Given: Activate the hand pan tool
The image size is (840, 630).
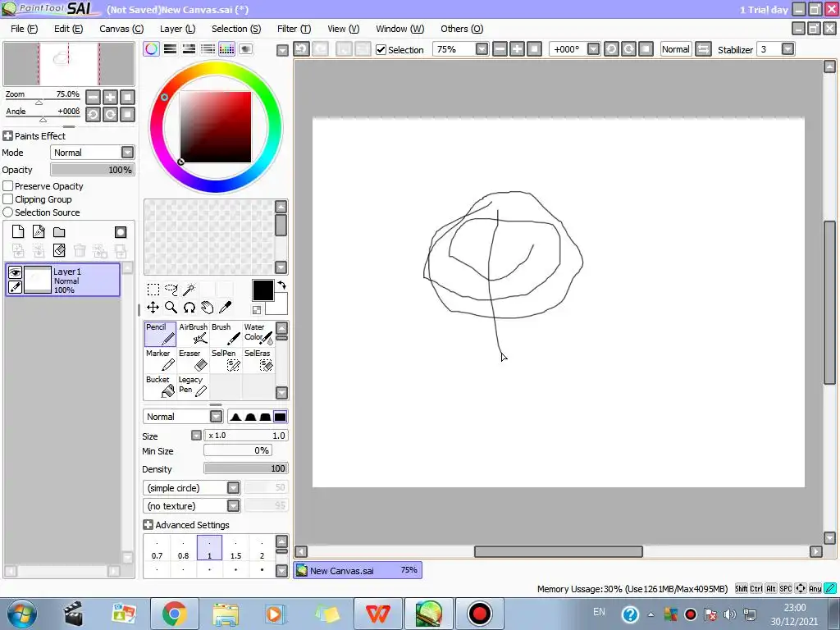Looking at the screenshot, I should (x=208, y=308).
